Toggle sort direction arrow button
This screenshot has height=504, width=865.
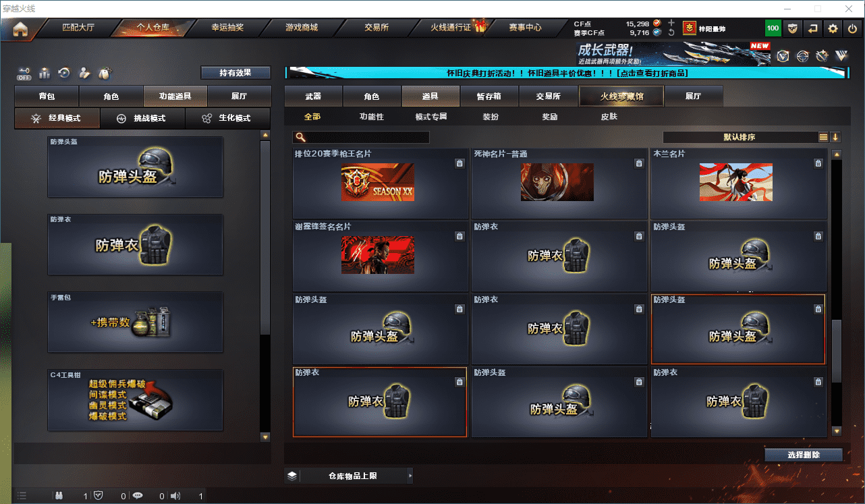(x=835, y=137)
